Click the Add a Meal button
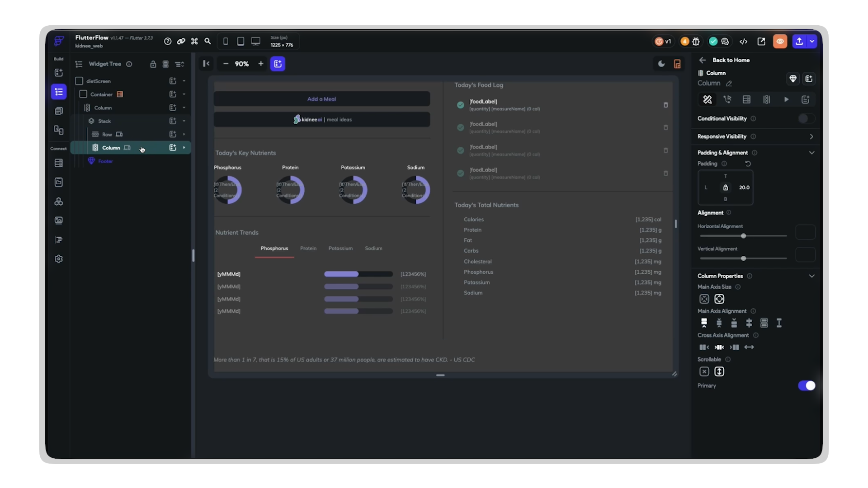Image resolution: width=868 pixels, height=488 pixels. [x=321, y=99]
